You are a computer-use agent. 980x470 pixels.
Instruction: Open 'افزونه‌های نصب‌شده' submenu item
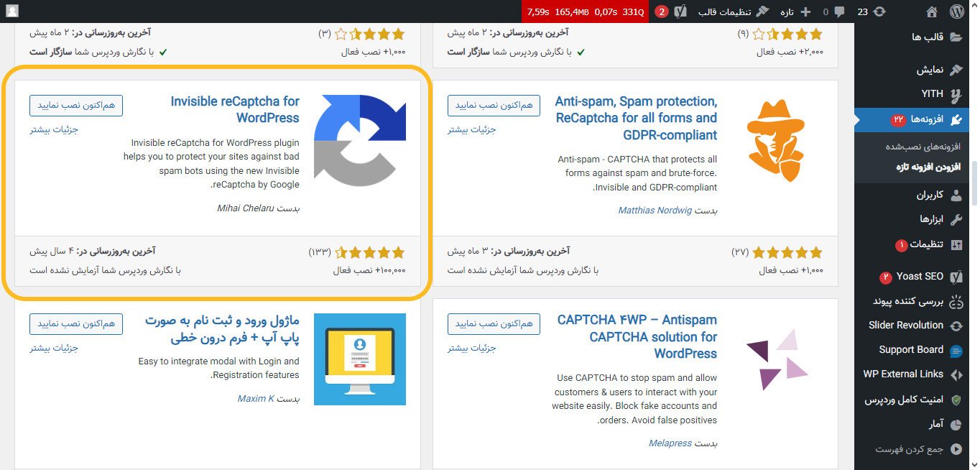[923, 146]
